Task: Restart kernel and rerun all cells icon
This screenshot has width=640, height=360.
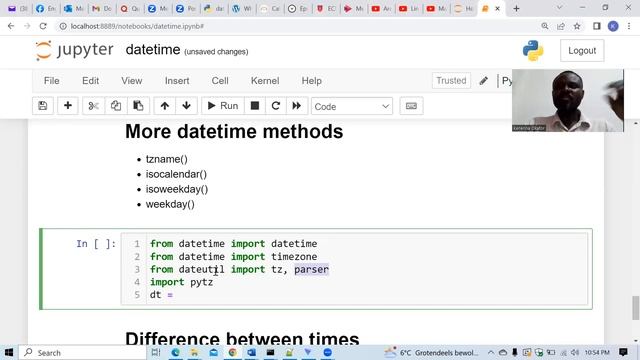Action: pos(297,106)
